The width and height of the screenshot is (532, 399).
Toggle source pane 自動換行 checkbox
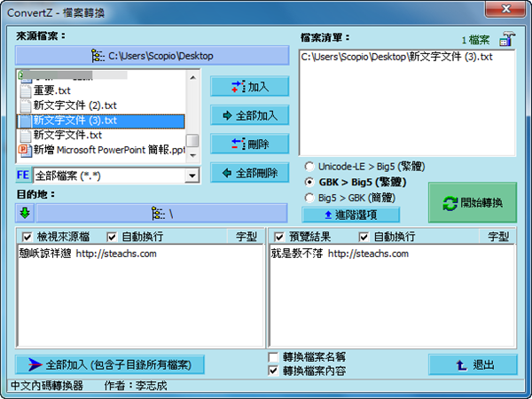click(112, 237)
